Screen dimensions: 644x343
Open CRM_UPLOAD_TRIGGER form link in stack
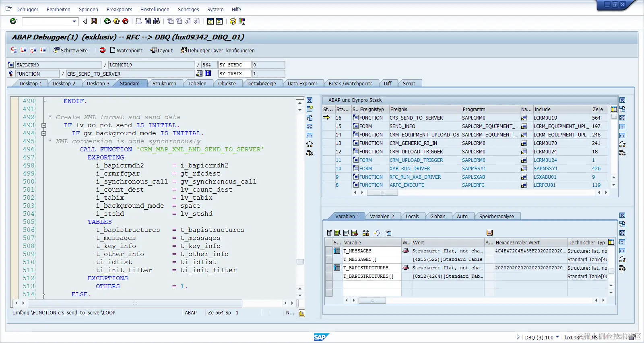(x=416, y=160)
